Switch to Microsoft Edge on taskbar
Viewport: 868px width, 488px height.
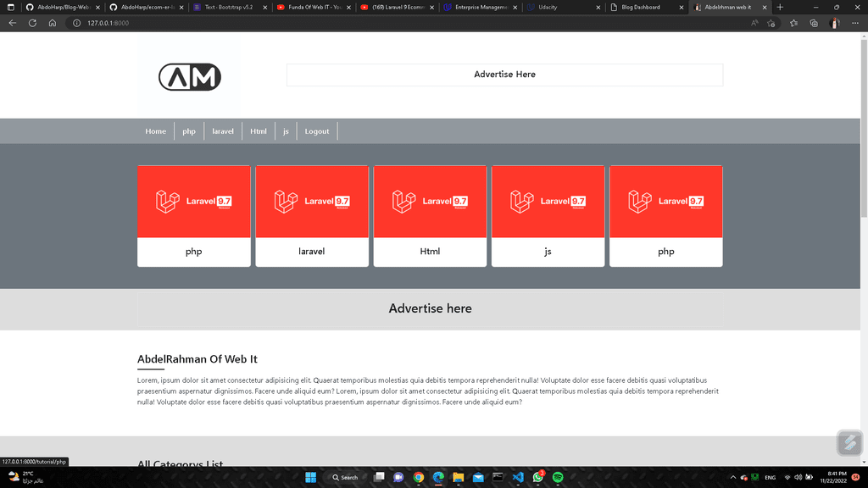438,477
